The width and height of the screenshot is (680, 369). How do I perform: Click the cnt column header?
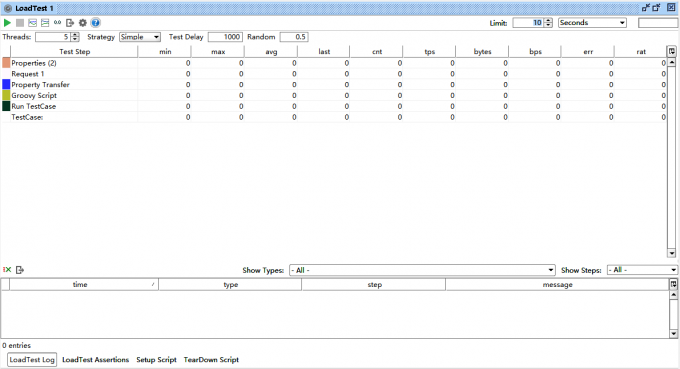click(376, 52)
